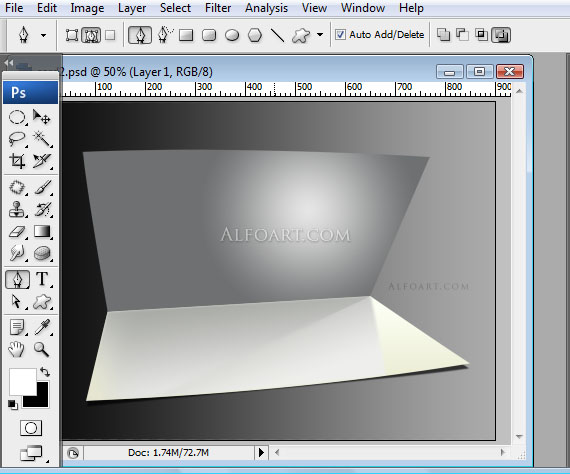Activate the Gradient tool
The image size is (570, 474).
pyautogui.click(x=42, y=232)
